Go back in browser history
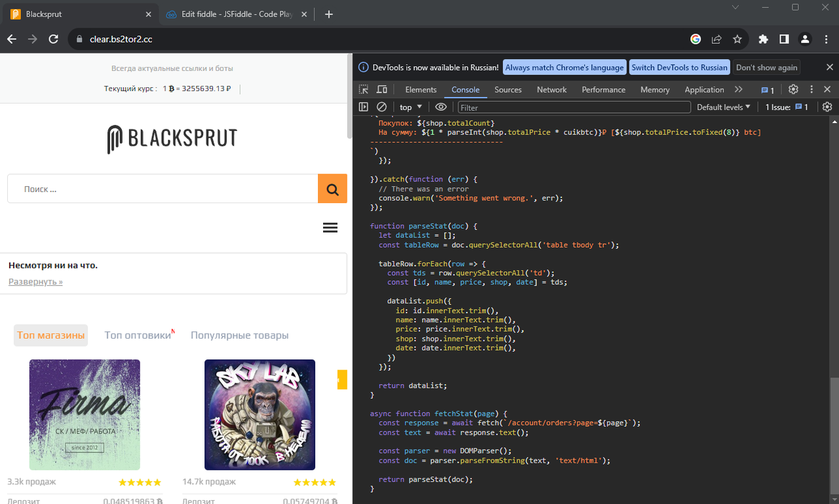The width and height of the screenshot is (839, 504). click(12, 39)
